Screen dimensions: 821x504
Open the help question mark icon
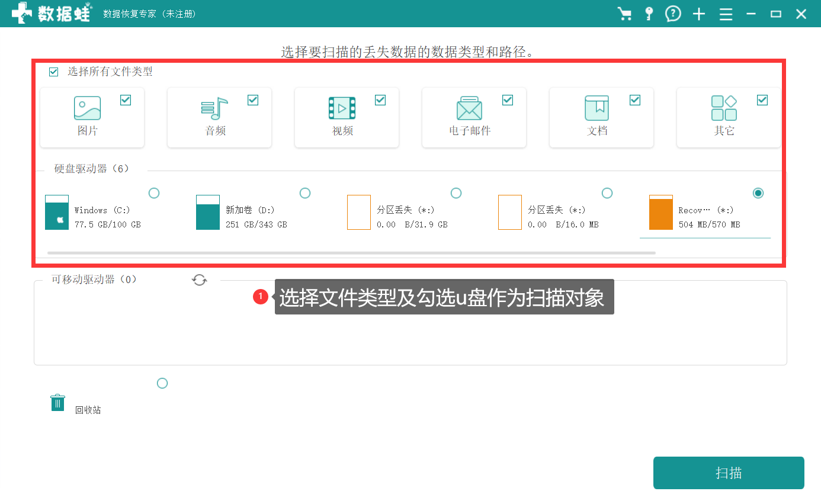click(673, 14)
